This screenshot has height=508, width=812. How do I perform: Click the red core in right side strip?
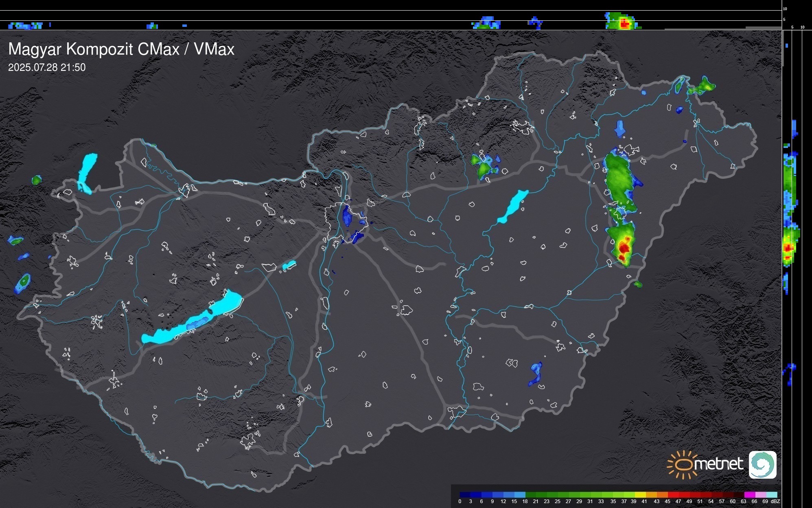[788, 247]
